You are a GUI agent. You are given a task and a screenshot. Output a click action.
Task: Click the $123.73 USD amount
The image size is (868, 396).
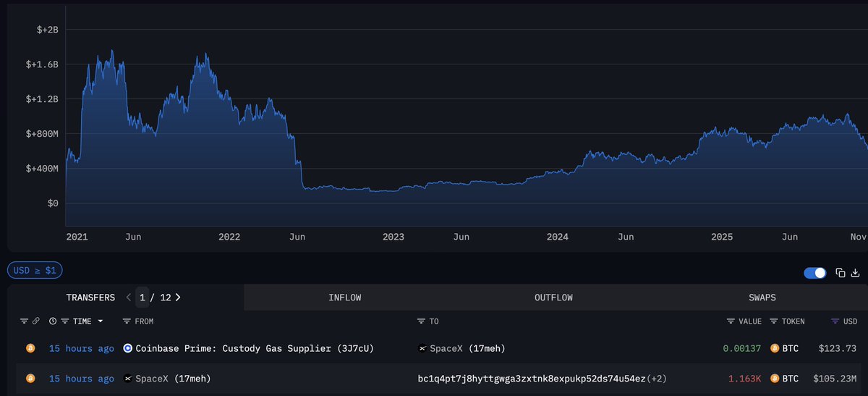[838, 348]
